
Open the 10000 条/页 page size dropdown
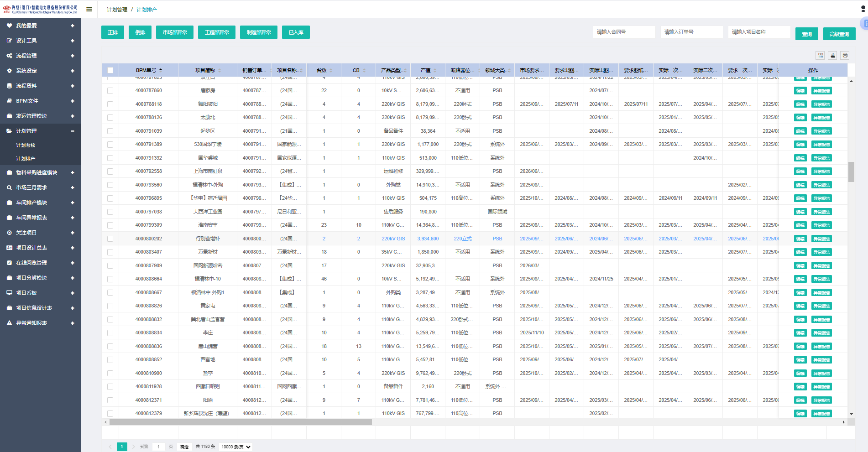pos(235,447)
